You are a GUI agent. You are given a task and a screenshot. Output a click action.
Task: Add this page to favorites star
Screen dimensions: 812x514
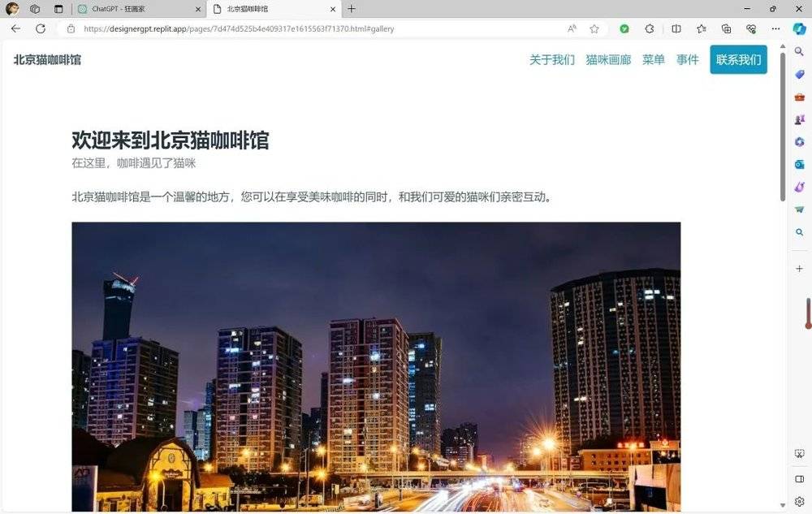click(594, 29)
